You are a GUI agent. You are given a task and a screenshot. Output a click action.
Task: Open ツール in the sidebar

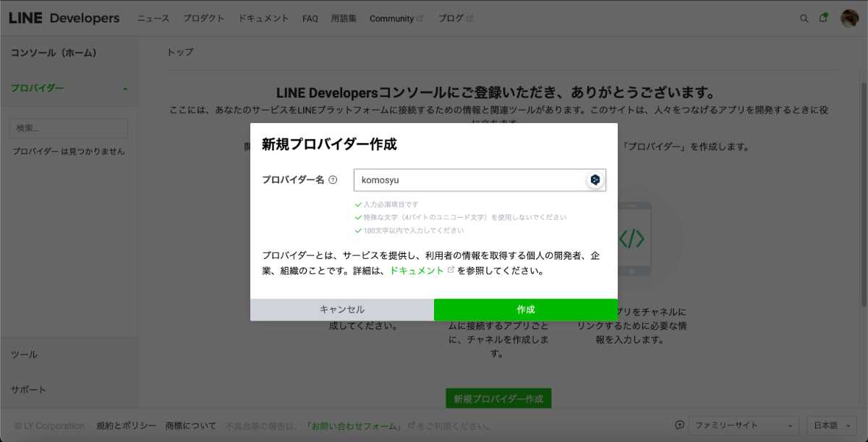point(24,354)
